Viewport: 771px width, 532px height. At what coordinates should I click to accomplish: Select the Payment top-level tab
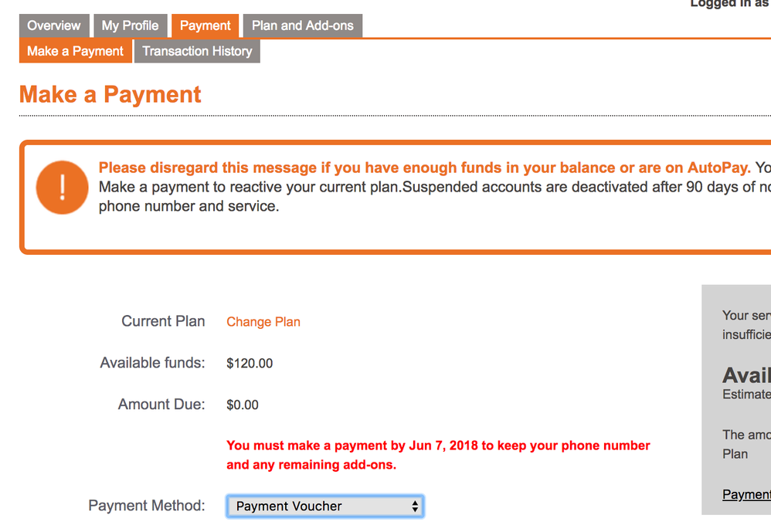point(205,25)
